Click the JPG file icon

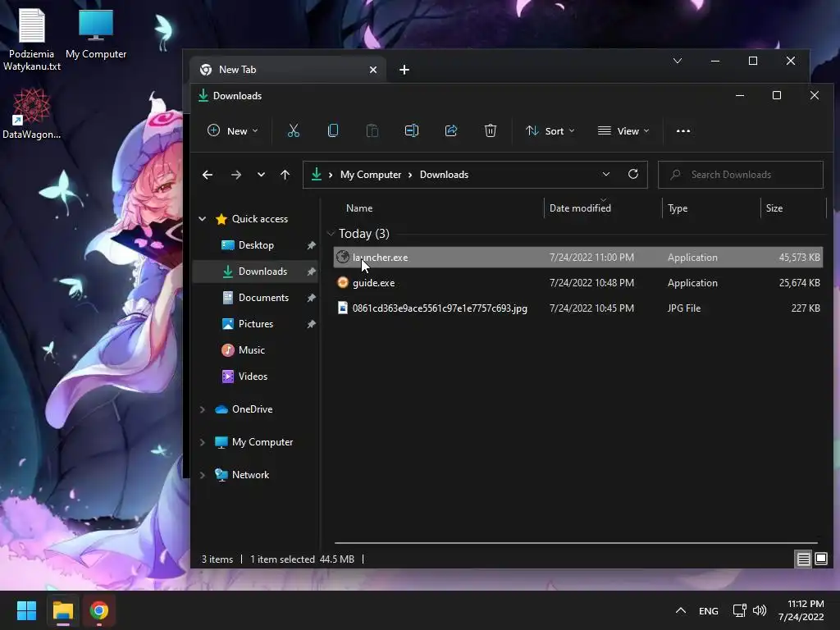coord(343,308)
